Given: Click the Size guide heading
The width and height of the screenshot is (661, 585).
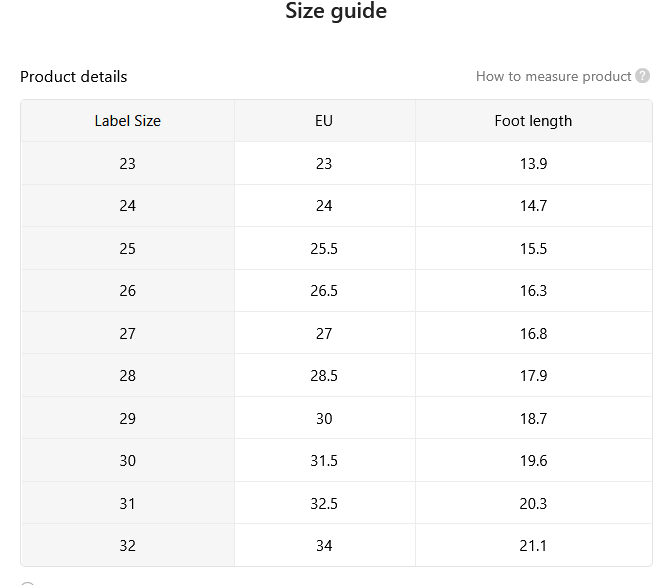Looking at the screenshot, I should (x=336, y=11).
